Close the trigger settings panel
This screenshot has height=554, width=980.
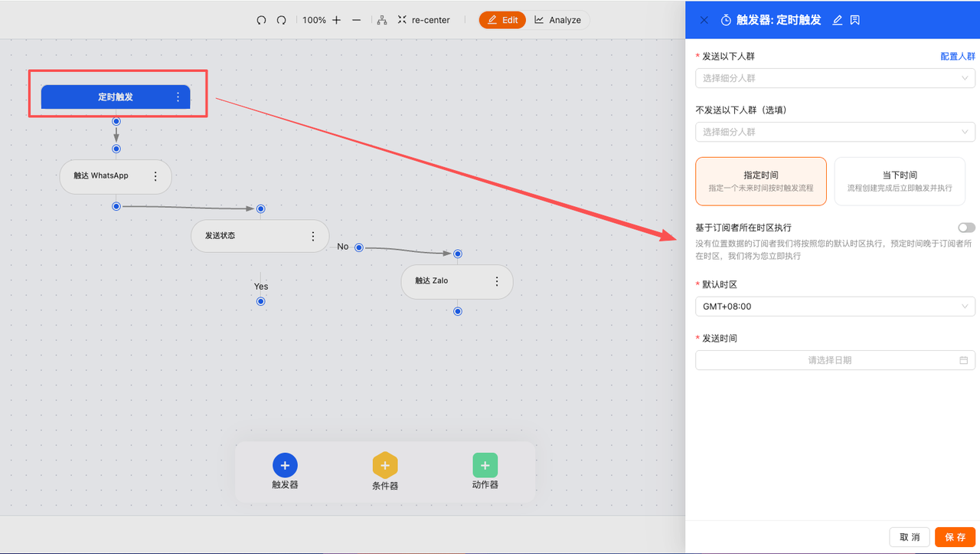704,20
